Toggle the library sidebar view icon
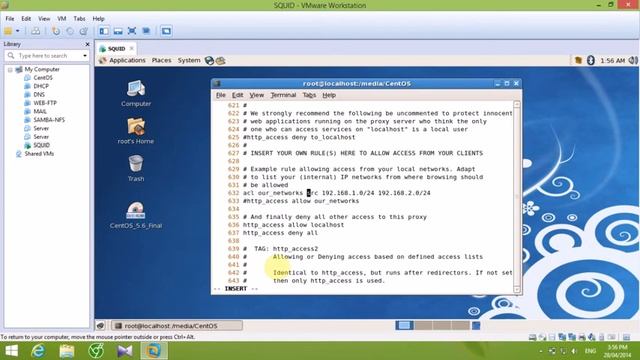This screenshot has height=360, width=640. coord(104,31)
